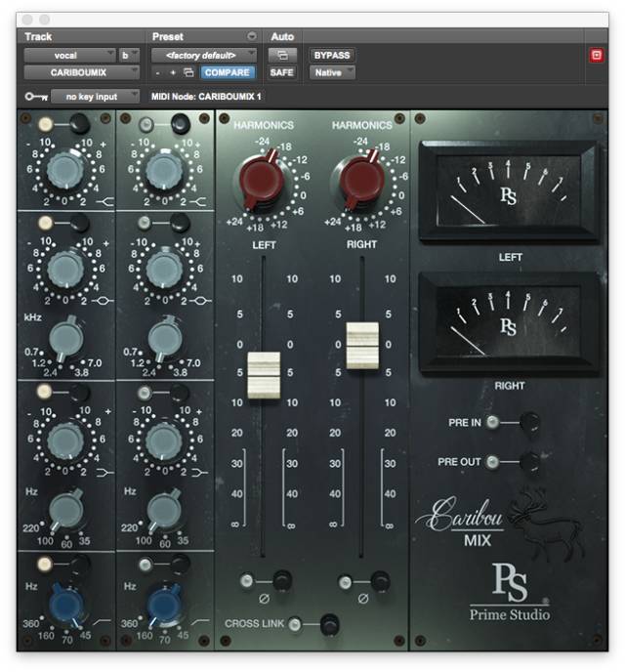
Task: Click the Auto header label
Action: coord(282,36)
